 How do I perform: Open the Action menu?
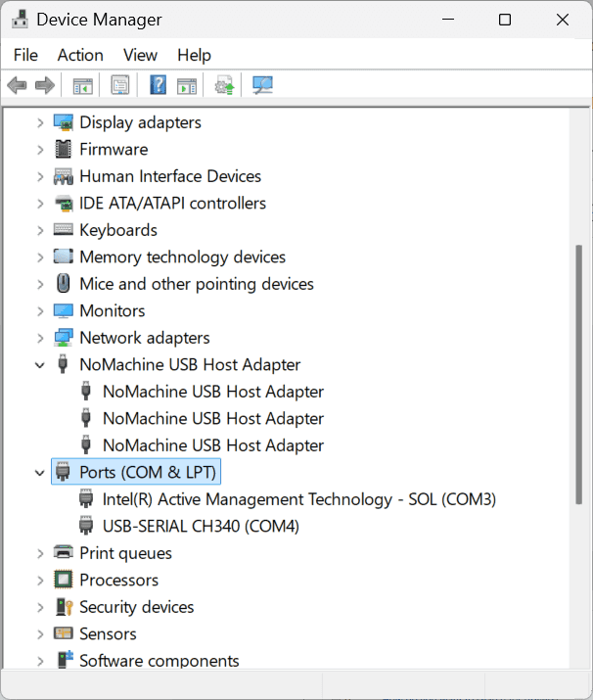coord(80,55)
